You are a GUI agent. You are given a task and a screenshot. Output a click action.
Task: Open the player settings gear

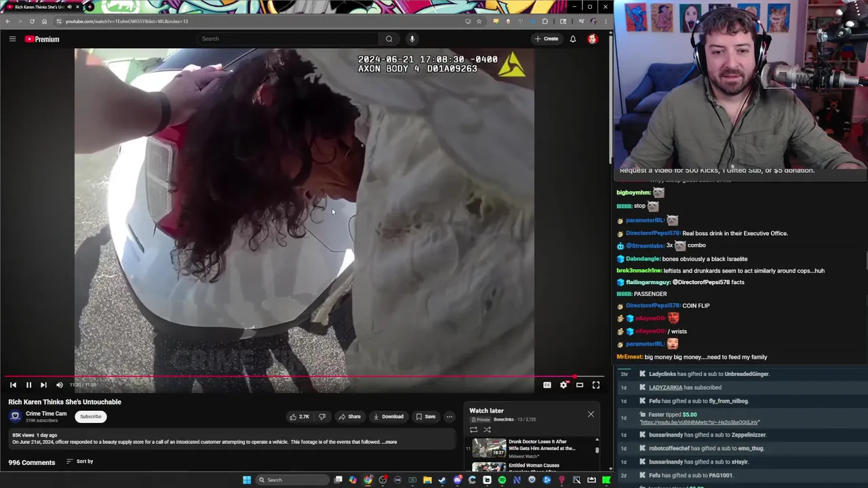click(564, 385)
